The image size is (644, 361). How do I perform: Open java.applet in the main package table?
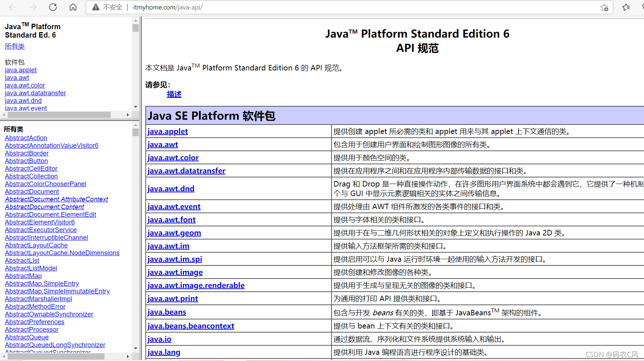pos(168,131)
